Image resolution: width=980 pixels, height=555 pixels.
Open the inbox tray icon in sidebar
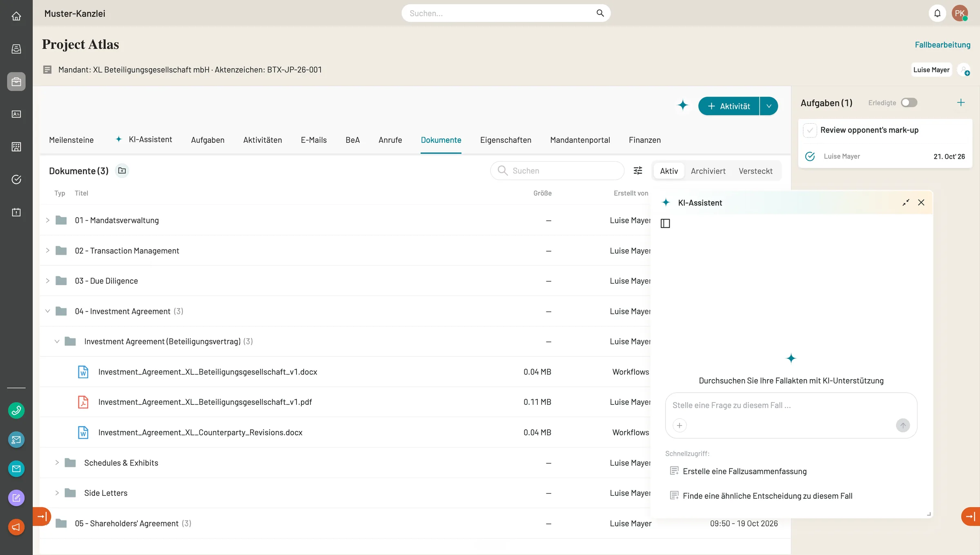click(16, 49)
